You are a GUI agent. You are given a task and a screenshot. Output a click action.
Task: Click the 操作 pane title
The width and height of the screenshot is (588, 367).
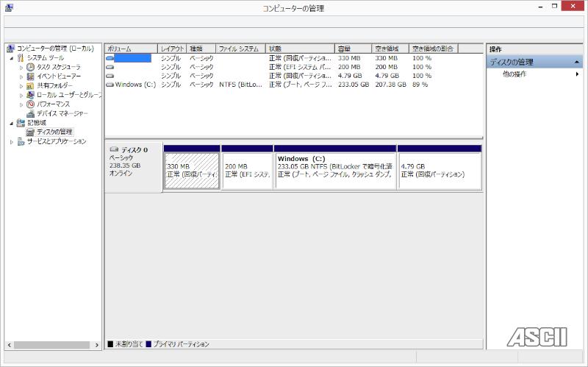pos(495,49)
